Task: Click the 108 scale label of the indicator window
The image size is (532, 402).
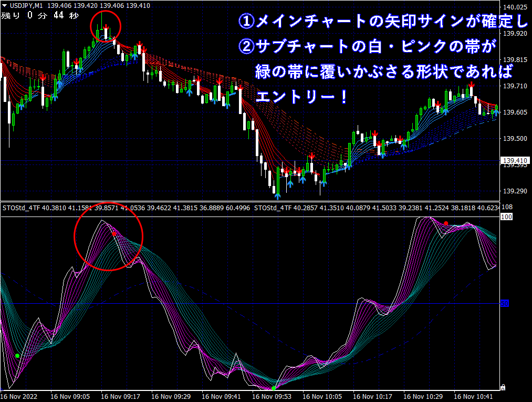Action: pos(507,207)
